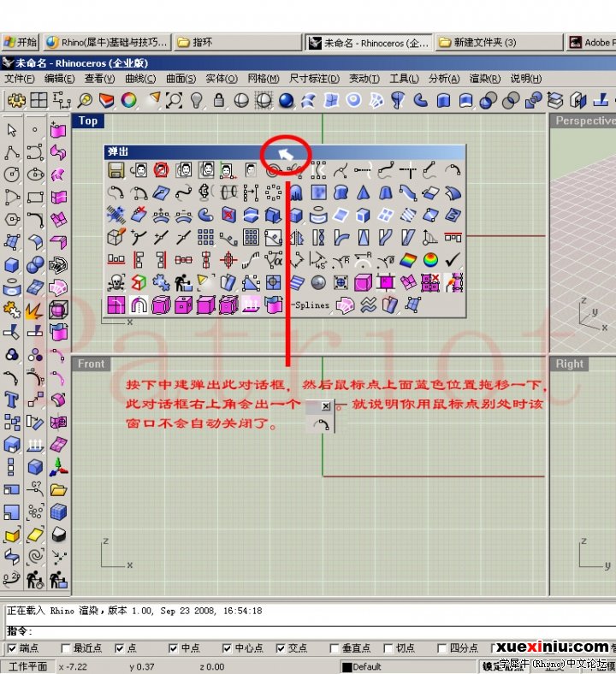Select the text T tool in left sidebar
The height and width of the screenshot is (674, 616).
tap(12, 399)
